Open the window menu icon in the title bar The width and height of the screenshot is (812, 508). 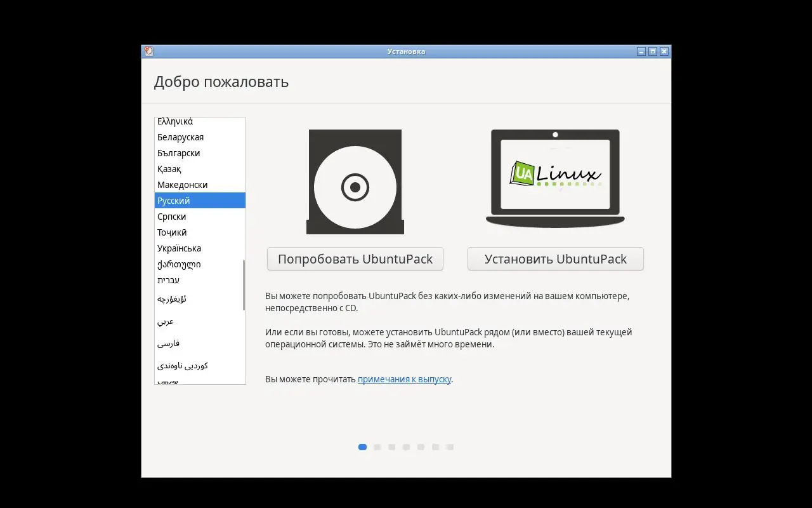point(148,51)
